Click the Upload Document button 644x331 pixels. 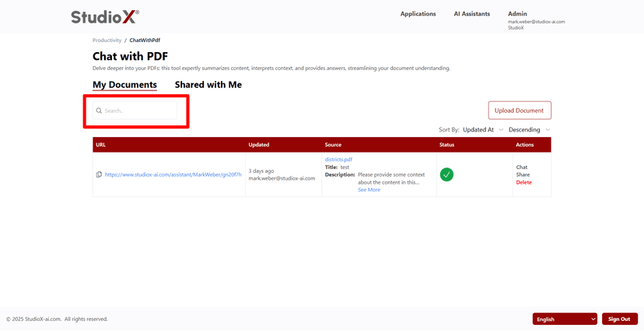[520, 111]
